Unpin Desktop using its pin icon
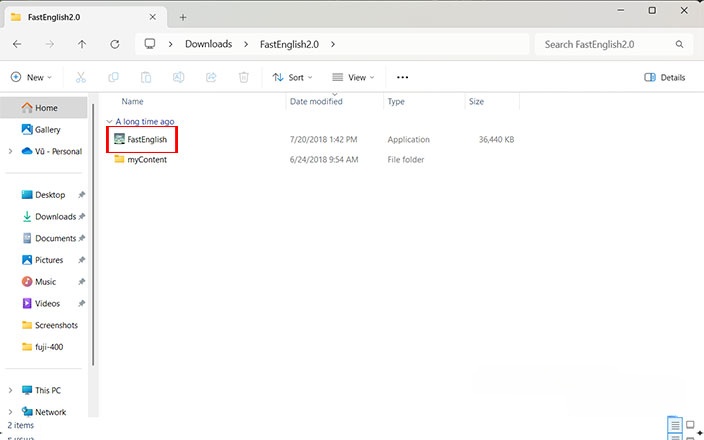This screenshot has width=704, height=440. click(x=81, y=195)
